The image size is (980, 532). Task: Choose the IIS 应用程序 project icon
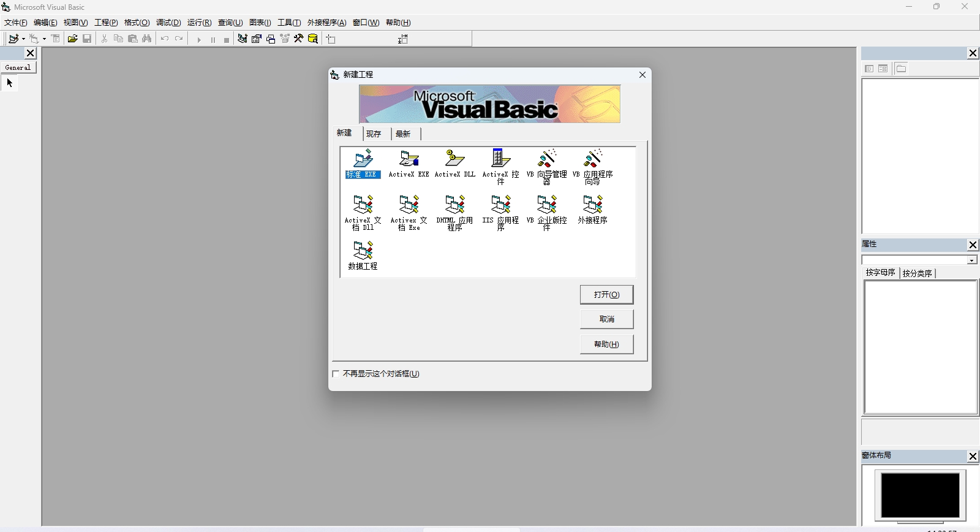pyautogui.click(x=500, y=213)
